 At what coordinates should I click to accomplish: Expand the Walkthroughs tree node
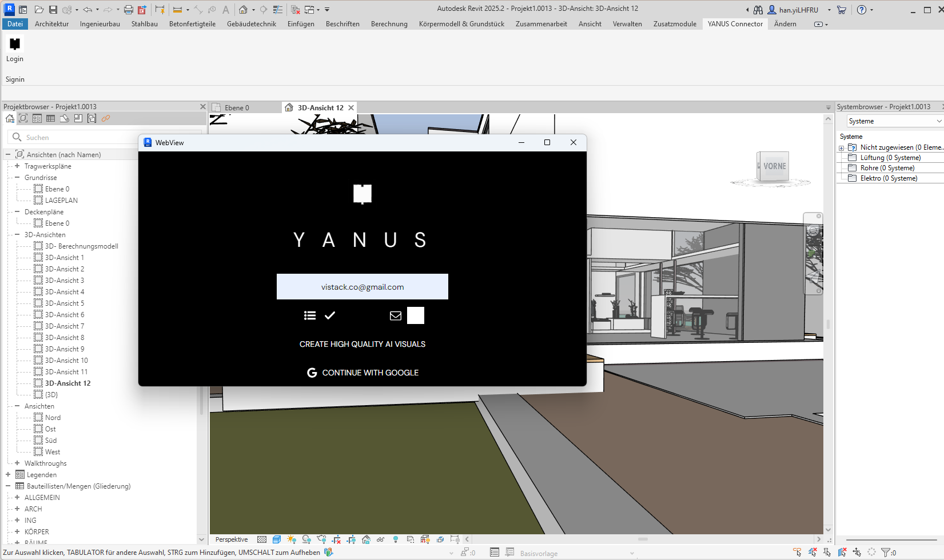pyautogui.click(x=17, y=463)
